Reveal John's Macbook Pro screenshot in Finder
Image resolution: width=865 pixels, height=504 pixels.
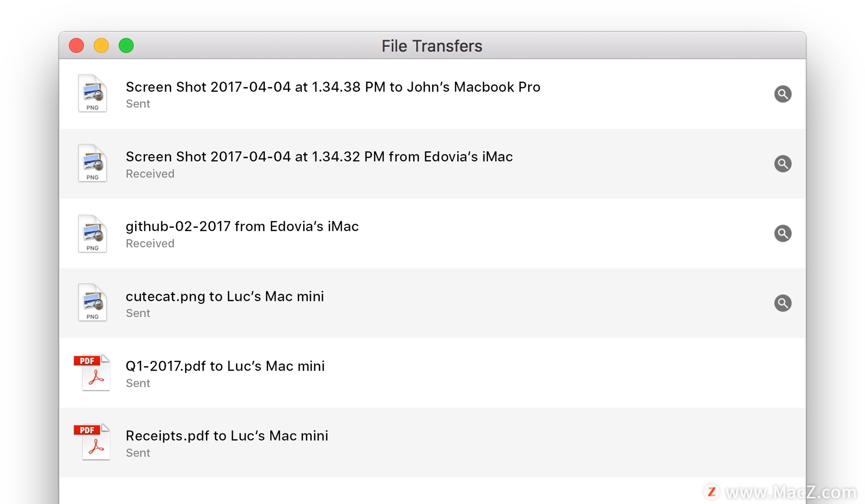click(x=783, y=94)
